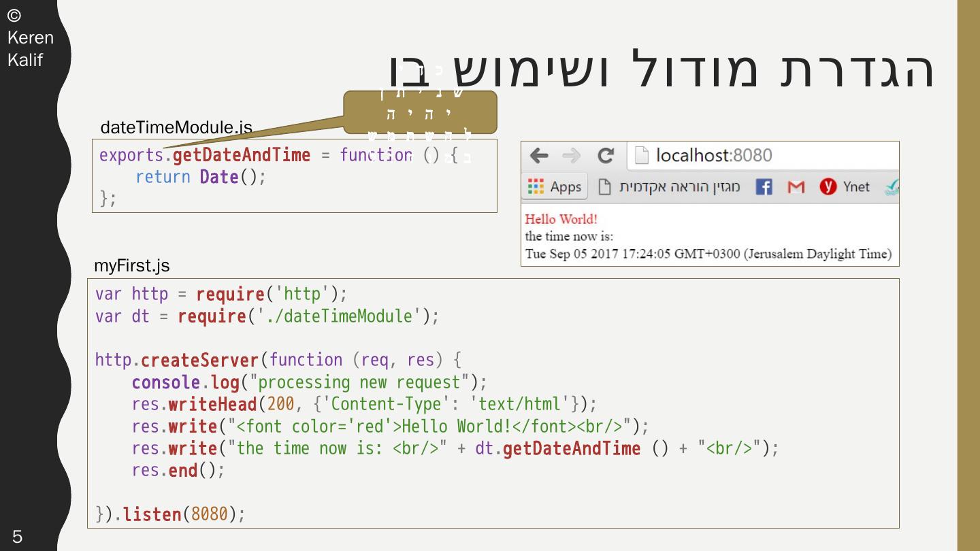Open the Apps grid icon in bookmarks bar

(x=536, y=186)
